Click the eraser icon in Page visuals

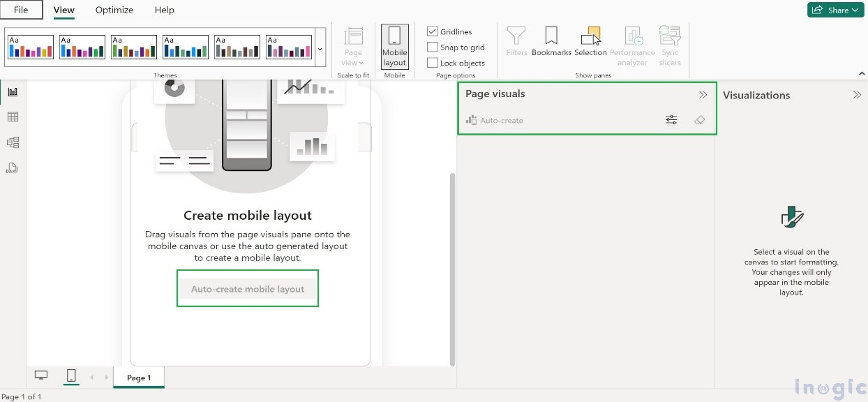(x=700, y=120)
